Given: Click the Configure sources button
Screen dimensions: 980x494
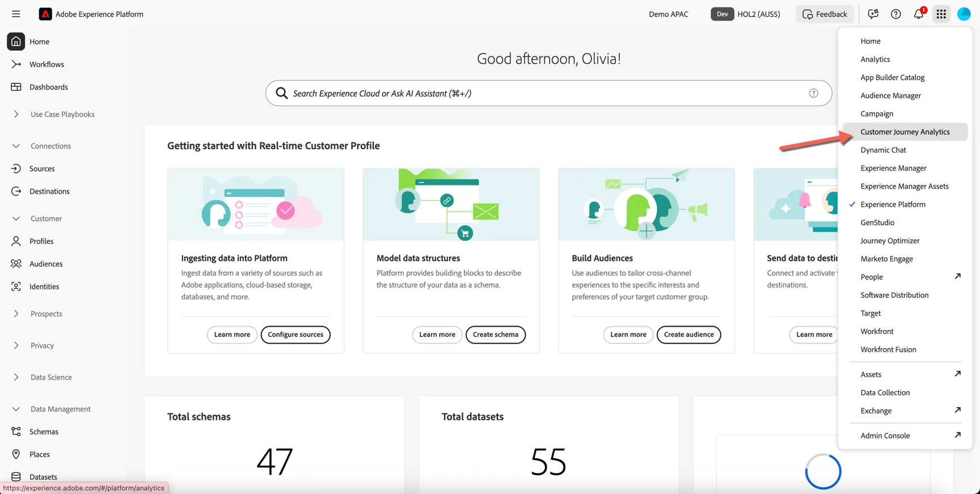Looking at the screenshot, I should click(295, 335).
